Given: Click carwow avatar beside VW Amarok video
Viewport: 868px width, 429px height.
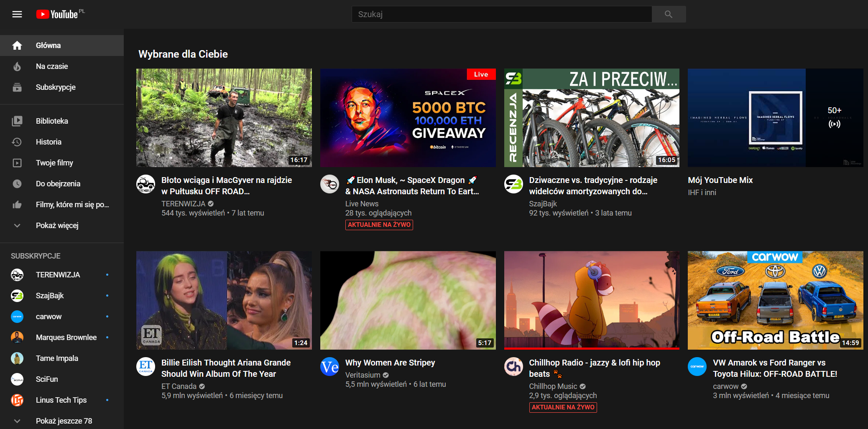Looking at the screenshot, I should click(x=697, y=366).
